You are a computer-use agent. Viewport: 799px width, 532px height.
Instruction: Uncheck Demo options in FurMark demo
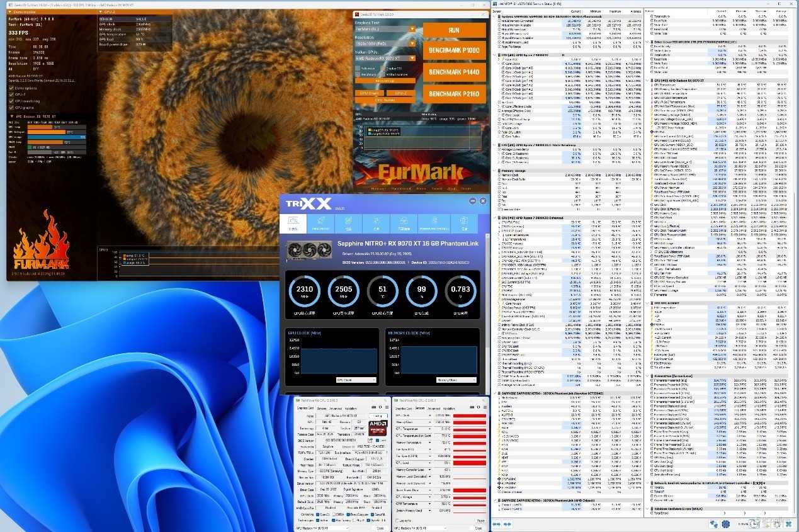coord(11,88)
